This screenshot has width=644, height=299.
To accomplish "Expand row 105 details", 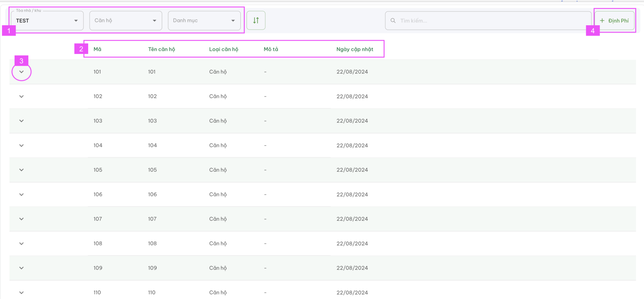I will click(x=21, y=170).
